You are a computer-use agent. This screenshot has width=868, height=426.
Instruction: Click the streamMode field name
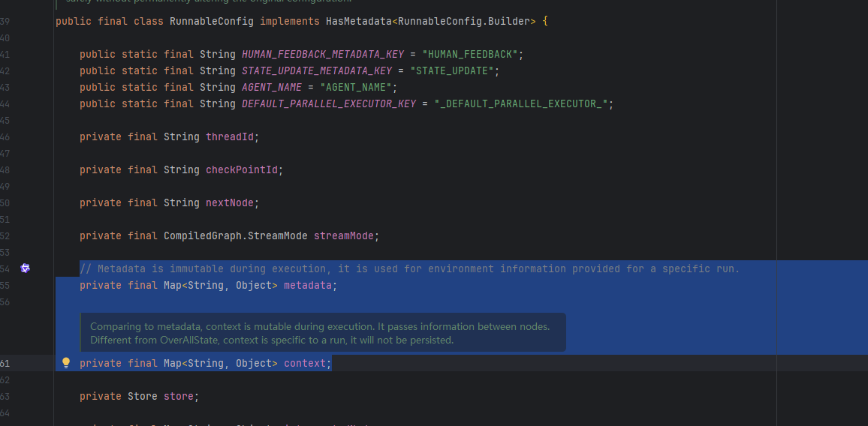(x=344, y=235)
